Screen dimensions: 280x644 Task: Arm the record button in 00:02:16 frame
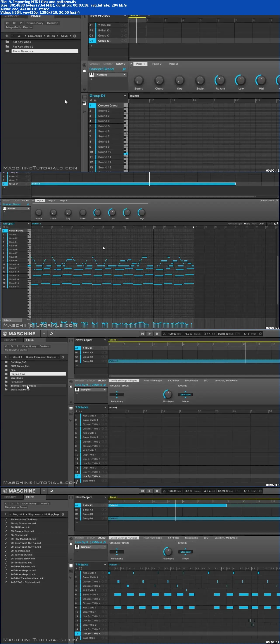click(157, 333)
